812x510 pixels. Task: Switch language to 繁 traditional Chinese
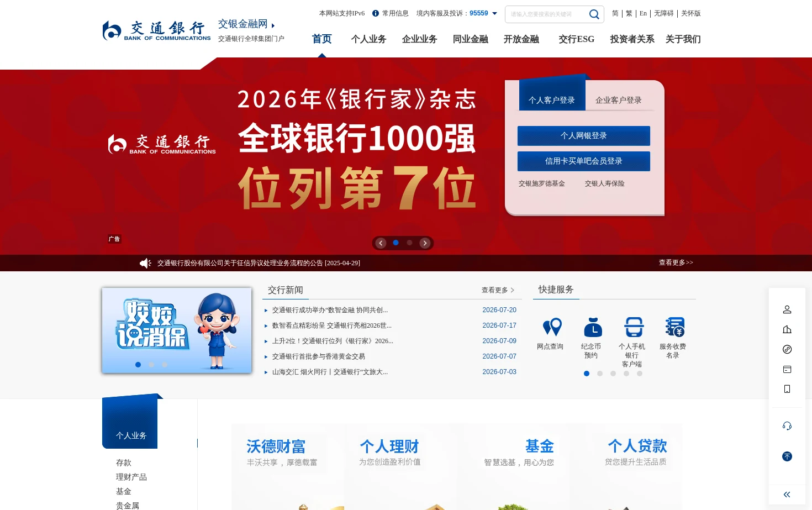[629, 13]
